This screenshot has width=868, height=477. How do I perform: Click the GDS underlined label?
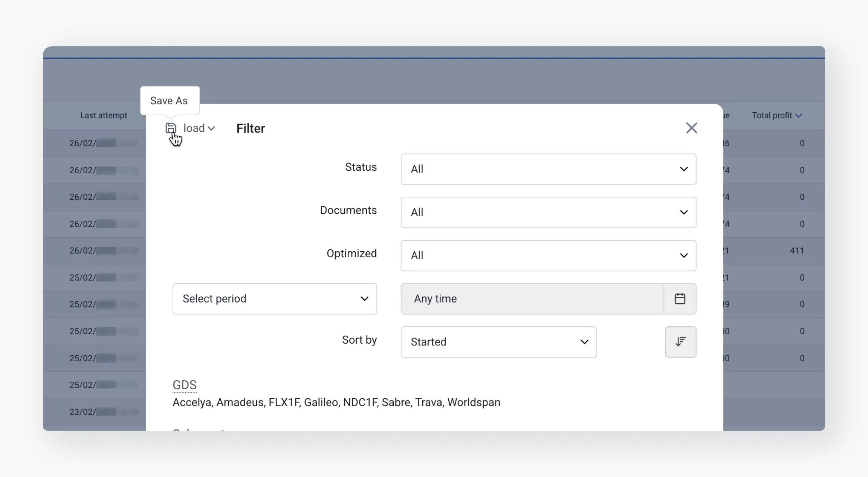click(185, 385)
